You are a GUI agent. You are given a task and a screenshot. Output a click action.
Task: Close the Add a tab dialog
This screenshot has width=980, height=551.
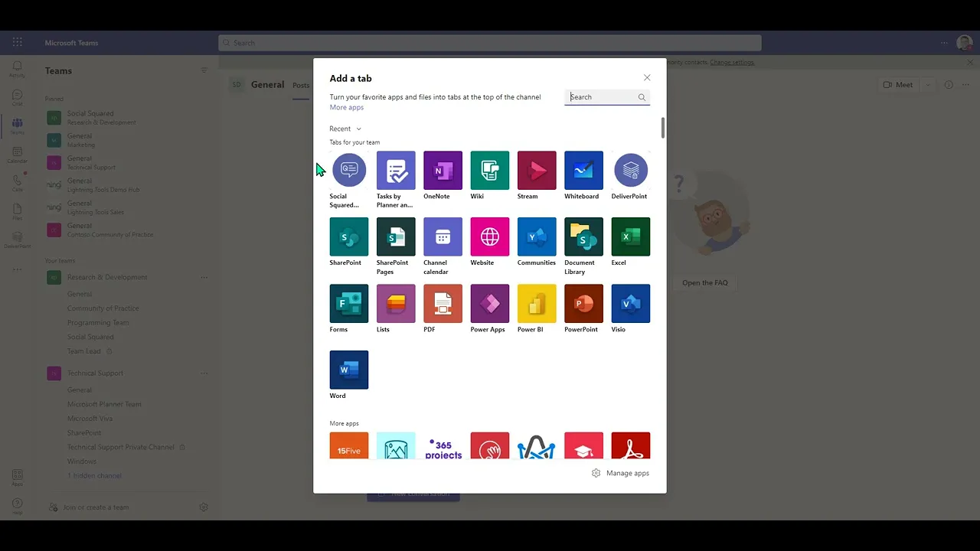pyautogui.click(x=647, y=77)
